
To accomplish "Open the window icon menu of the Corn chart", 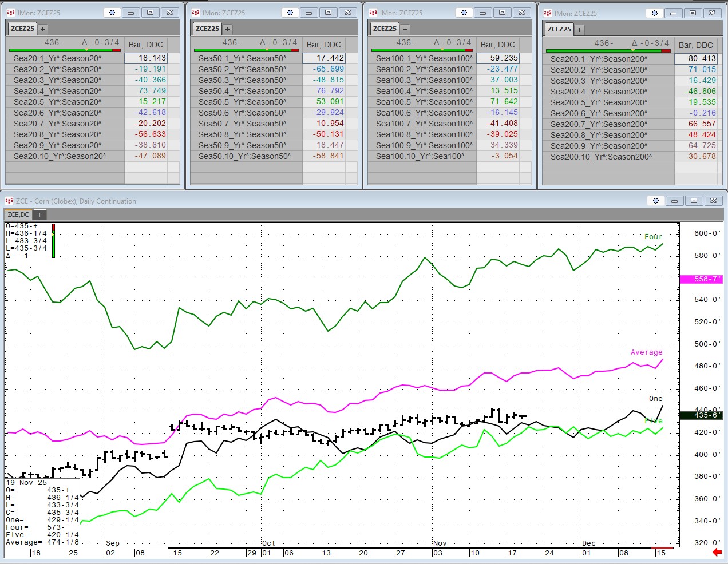I will click(x=9, y=201).
